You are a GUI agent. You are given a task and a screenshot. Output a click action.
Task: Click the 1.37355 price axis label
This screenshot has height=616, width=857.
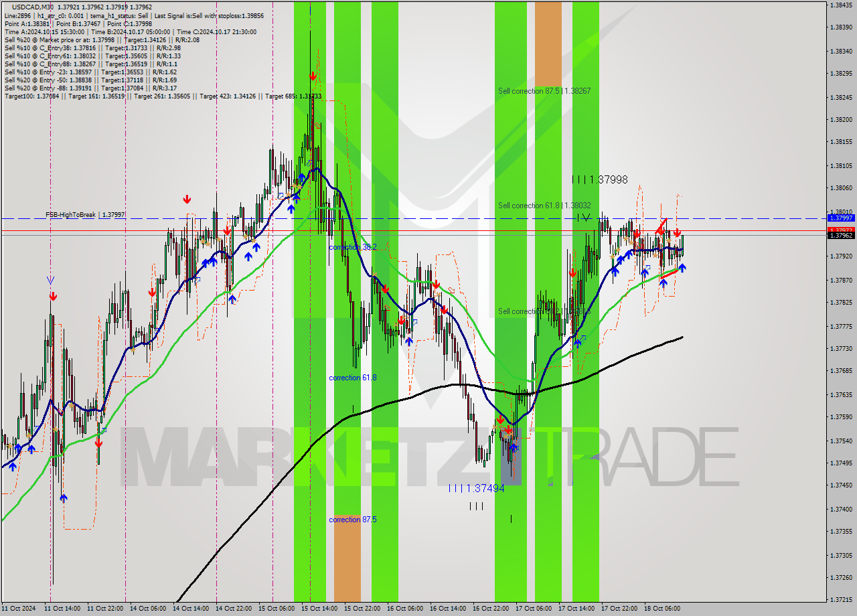(841, 532)
